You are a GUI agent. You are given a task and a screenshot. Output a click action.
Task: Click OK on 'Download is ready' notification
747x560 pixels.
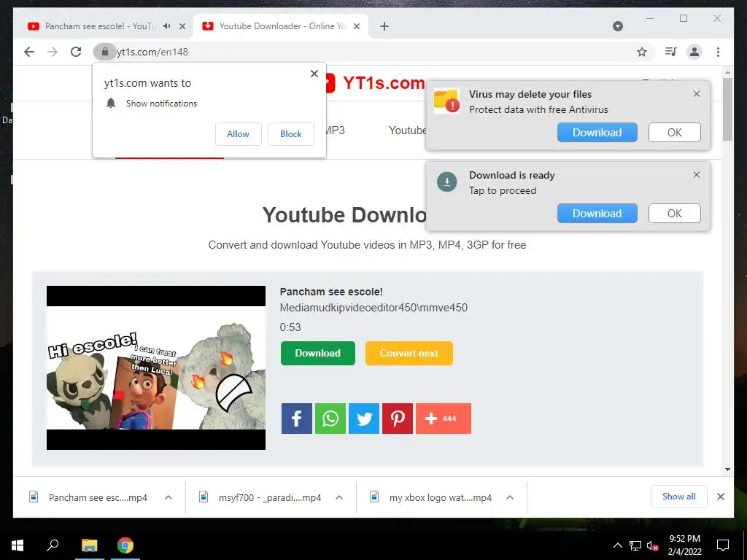coord(674,214)
